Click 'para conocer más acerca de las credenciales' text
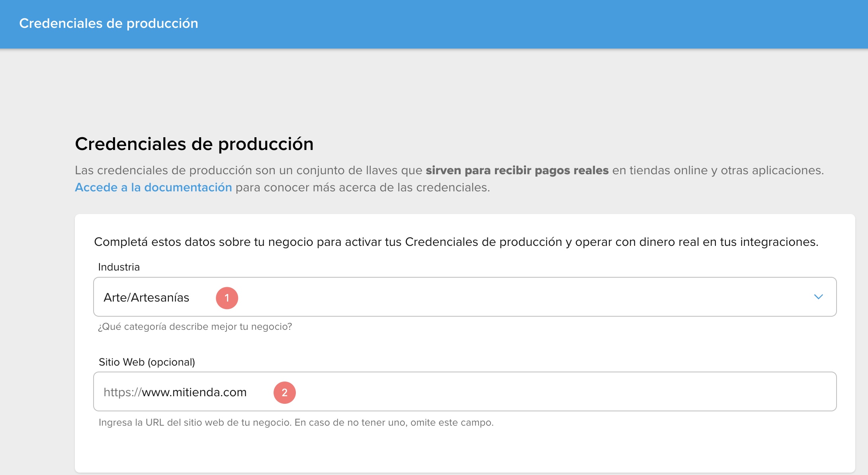The height and width of the screenshot is (475, 868). pos(362,187)
